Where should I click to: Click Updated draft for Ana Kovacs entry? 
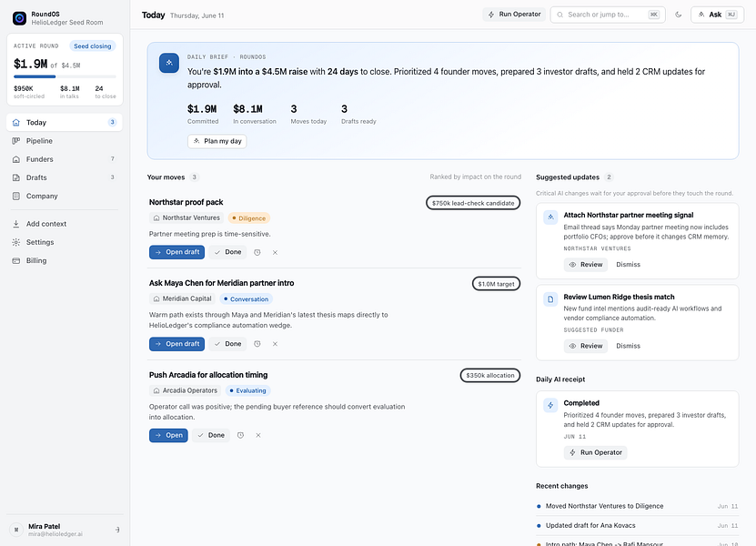pos(637,526)
